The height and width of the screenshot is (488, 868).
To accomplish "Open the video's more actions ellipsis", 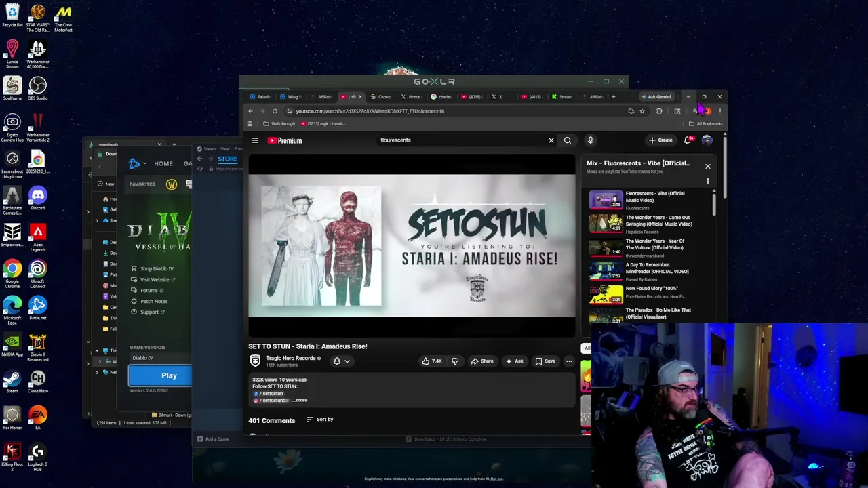I will (x=569, y=361).
